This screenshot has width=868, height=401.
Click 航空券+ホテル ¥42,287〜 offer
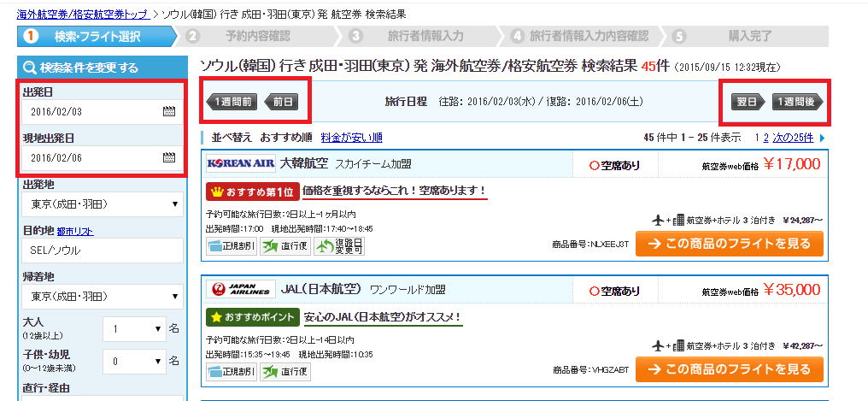point(737,346)
